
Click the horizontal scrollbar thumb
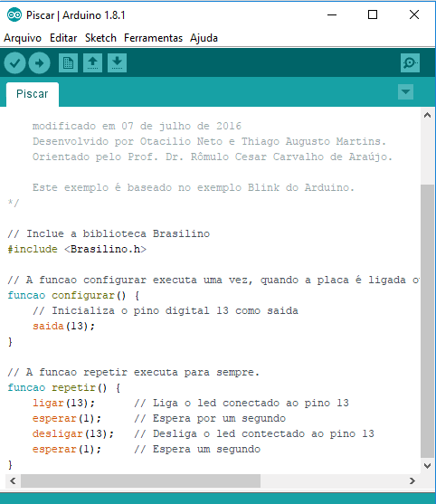tap(141, 480)
